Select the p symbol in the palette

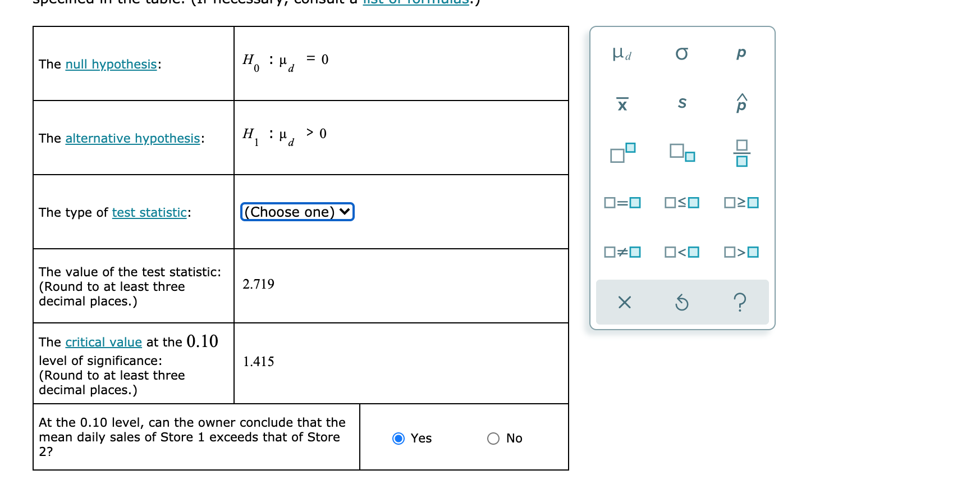point(741,54)
